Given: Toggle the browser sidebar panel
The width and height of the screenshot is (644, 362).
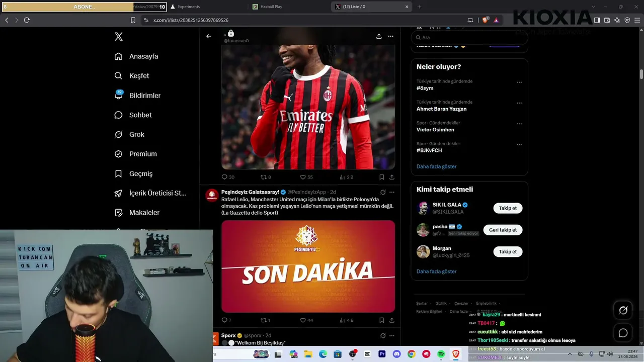Looking at the screenshot, I should click(x=597, y=20).
